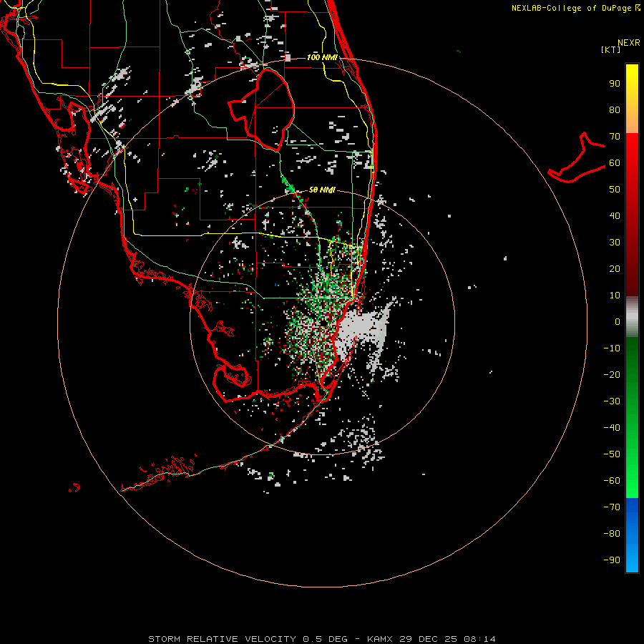Click the 50 NMI range ring label

(x=322, y=190)
